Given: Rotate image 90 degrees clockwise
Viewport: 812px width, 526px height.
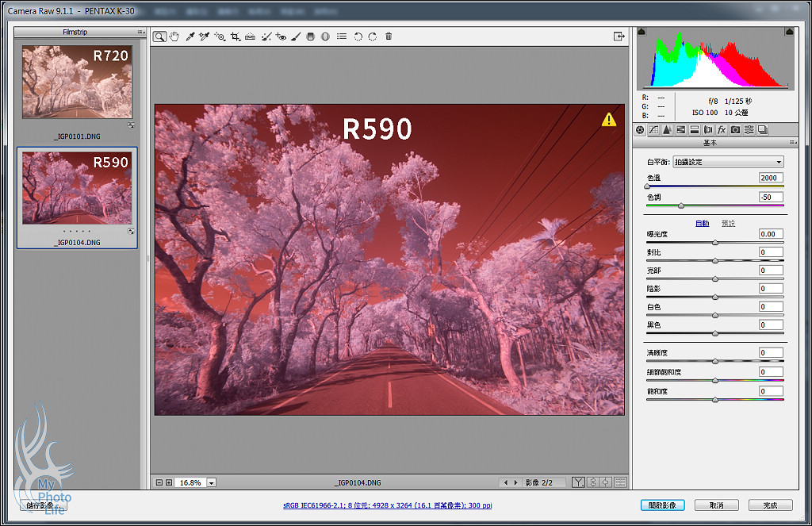Looking at the screenshot, I should (x=372, y=36).
